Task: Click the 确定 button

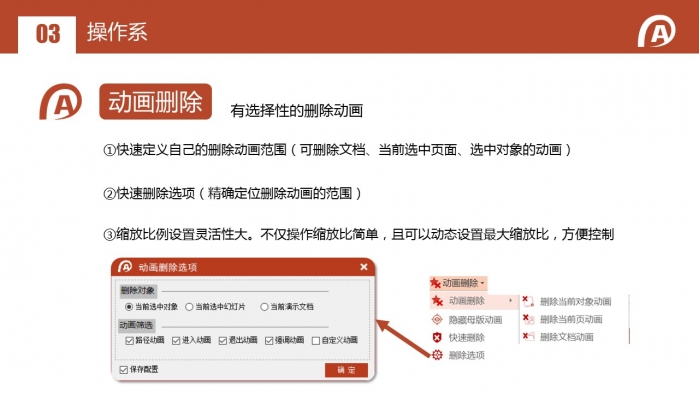Action: click(346, 370)
